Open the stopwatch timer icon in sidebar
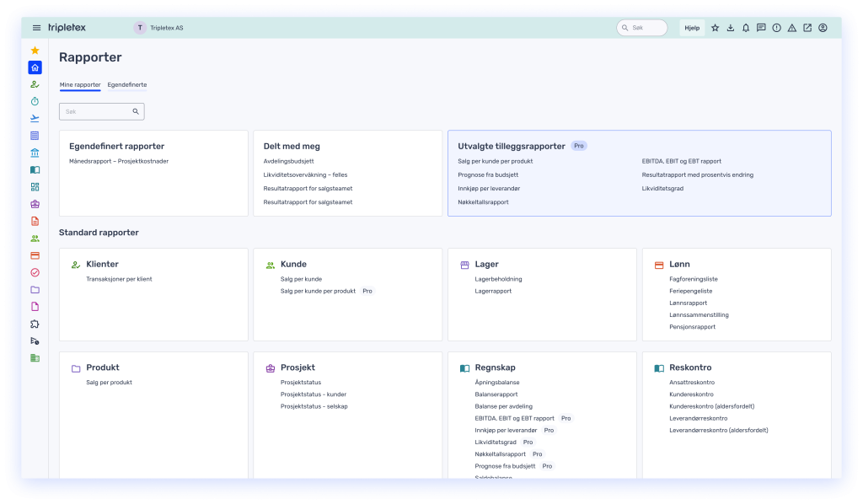 coord(35,101)
